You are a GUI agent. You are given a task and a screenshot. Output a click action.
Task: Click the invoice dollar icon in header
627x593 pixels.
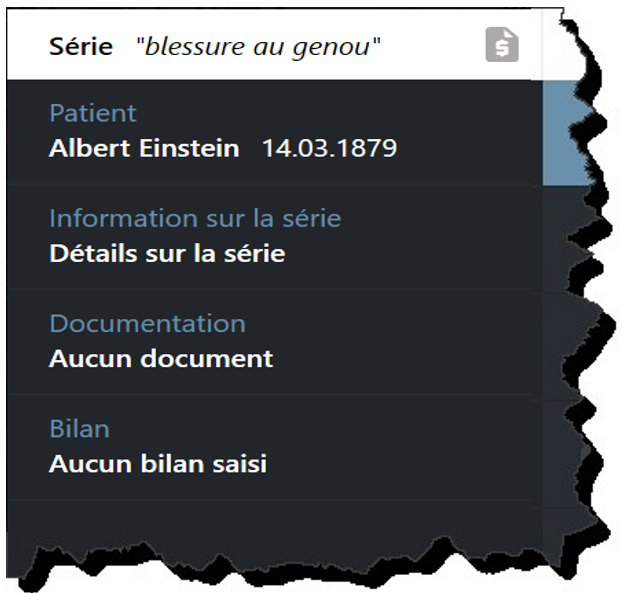pyautogui.click(x=502, y=45)
